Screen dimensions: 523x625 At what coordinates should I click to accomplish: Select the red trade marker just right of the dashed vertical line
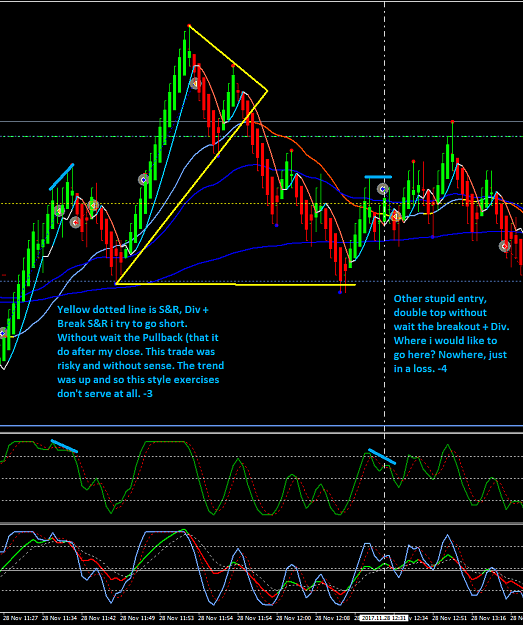pos(396,216)
